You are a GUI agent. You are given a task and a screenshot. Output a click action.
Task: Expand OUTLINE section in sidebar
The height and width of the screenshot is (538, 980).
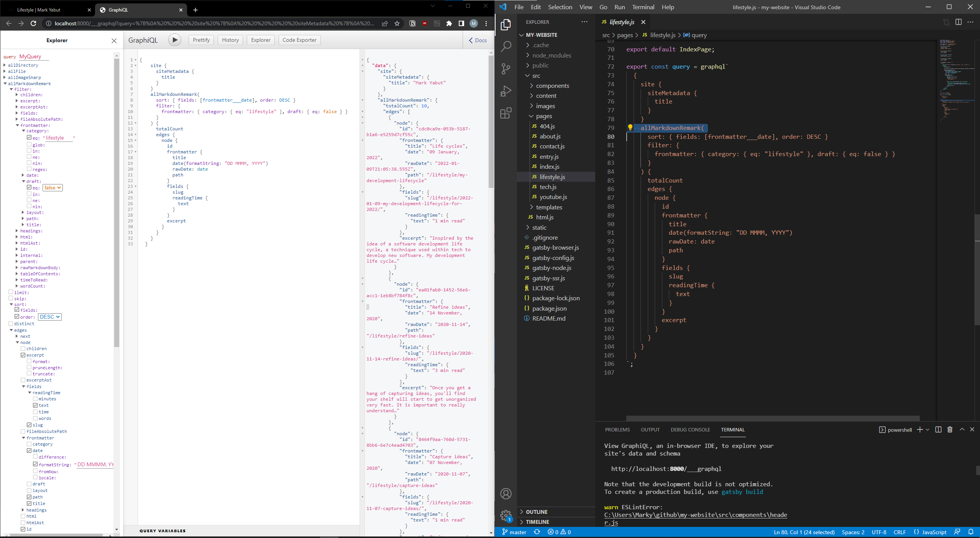click(537, 512)
